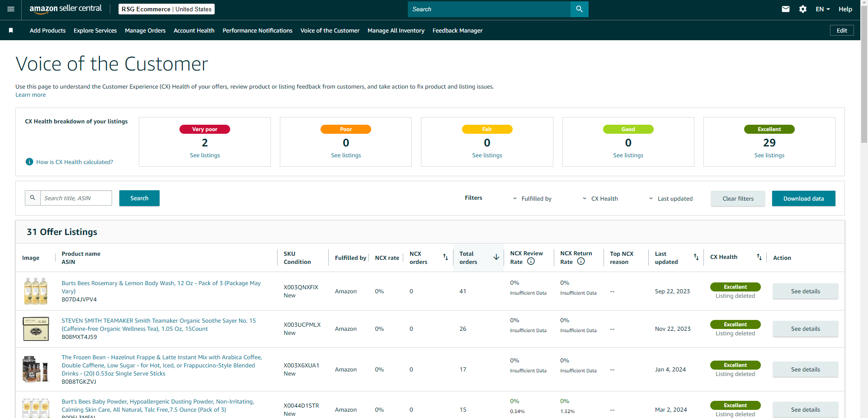Image resolution: width=868 pixels, height=418 pixels.
Task: See listings under Excellent
Action: coord(769,155)
